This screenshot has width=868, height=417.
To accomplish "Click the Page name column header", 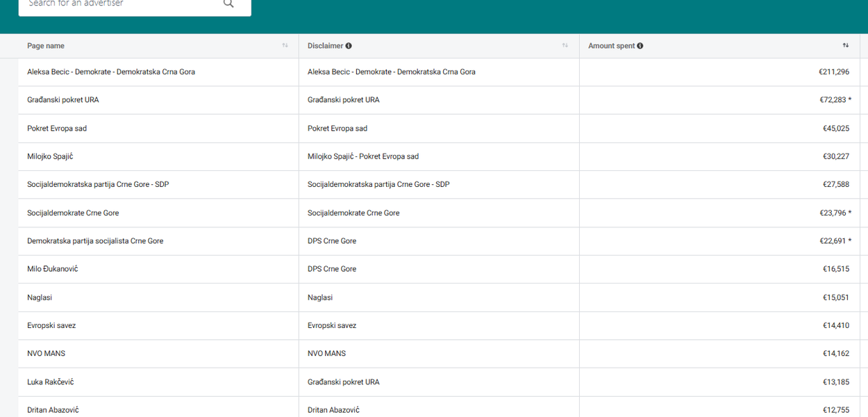I will (46, 46).
